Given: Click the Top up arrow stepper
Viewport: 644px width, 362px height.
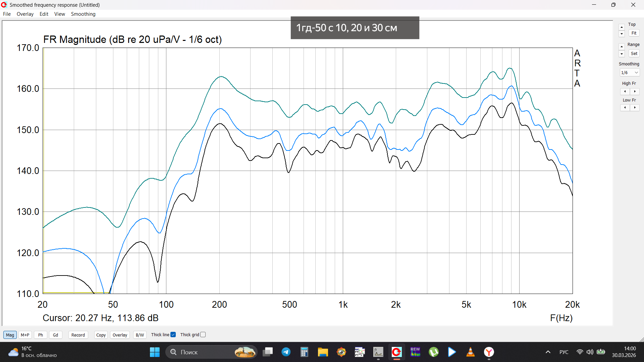Looking at the screenshot, I should pos(622,27).
